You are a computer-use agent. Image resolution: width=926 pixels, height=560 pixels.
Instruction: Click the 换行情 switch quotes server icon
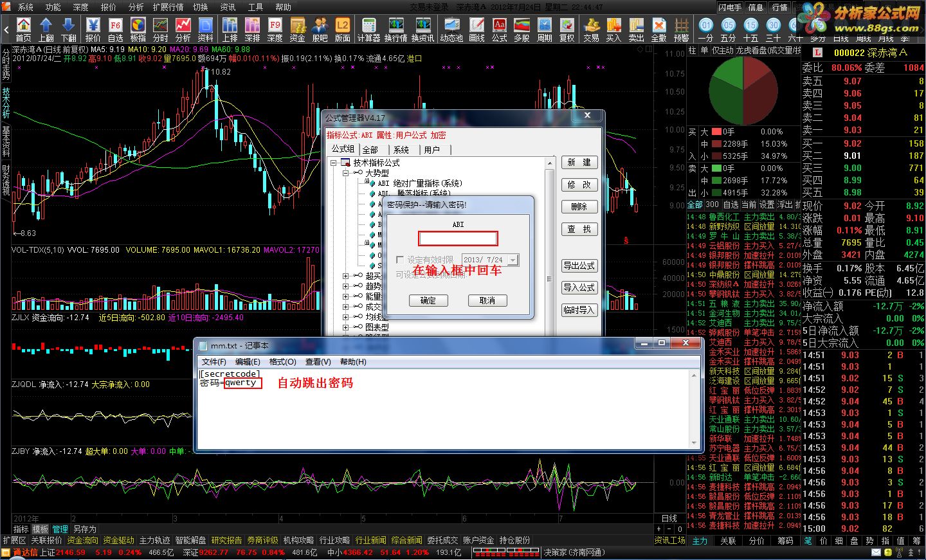pyautogui.click(x=396, y=30)
